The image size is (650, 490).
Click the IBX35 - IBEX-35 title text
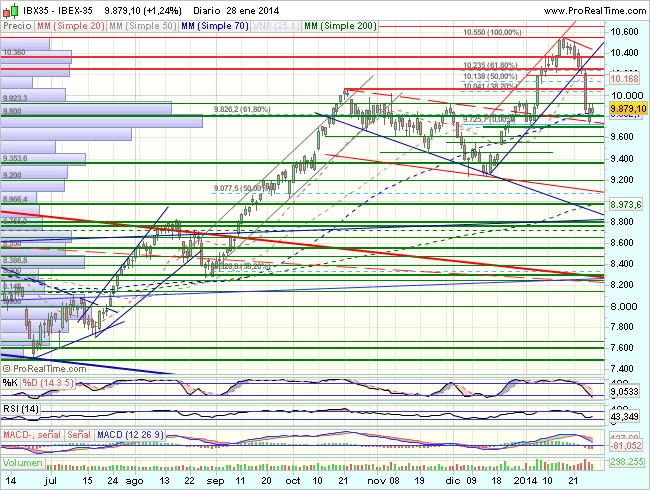pos(58,11)
